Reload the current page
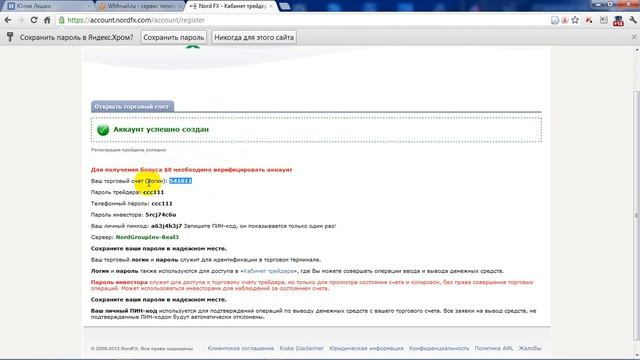The width and height of the screenshot is (640, 360). (34, 20)
